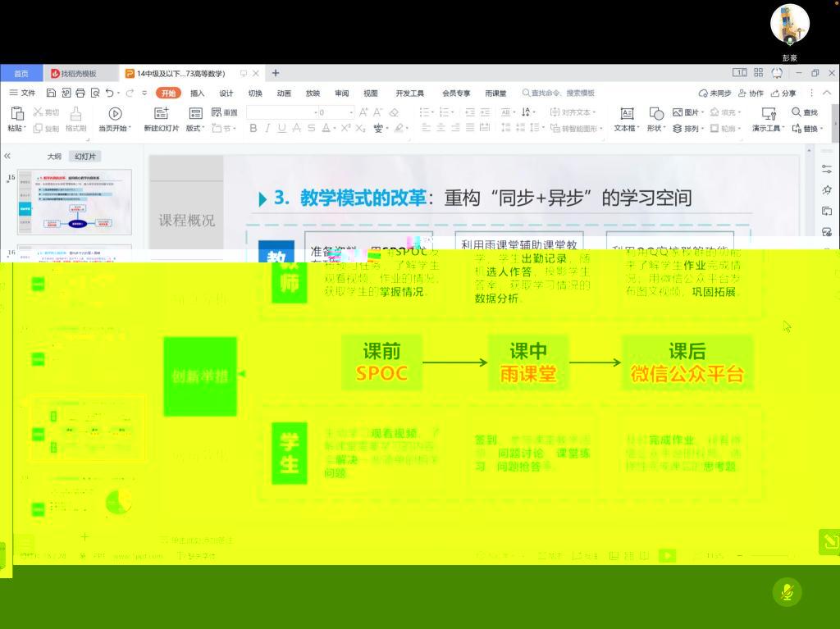Toggle justified text alignment
840x629 pixels.
pos(470,127)
